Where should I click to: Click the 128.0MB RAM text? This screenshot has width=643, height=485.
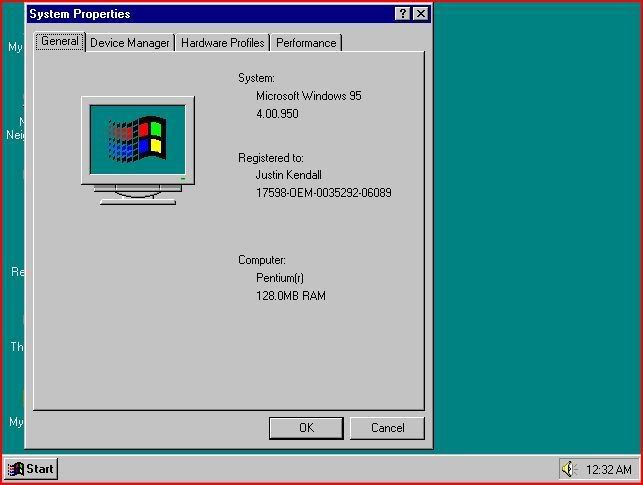291,296
